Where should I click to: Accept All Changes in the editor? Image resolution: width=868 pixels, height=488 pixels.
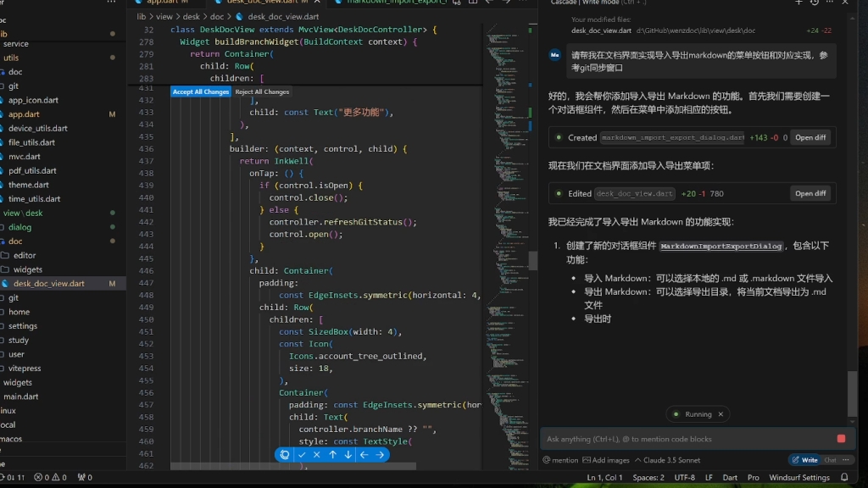[x=200, y=91]
